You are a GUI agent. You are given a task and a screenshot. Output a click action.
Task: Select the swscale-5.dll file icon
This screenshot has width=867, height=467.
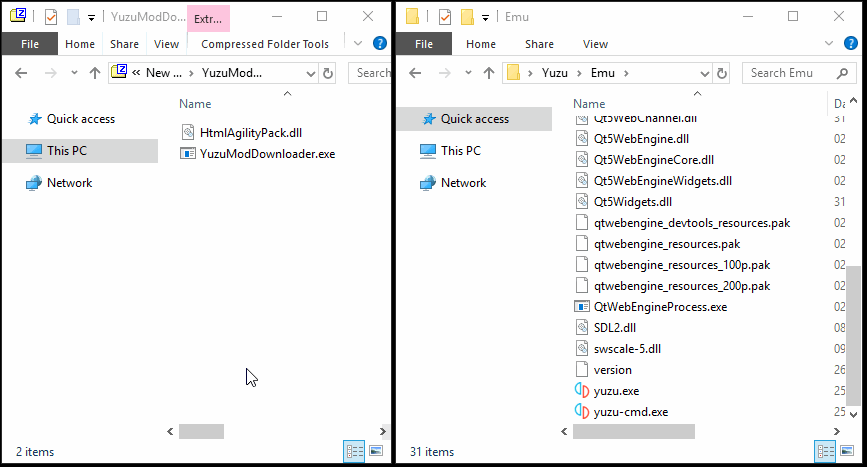click(582, 348)
